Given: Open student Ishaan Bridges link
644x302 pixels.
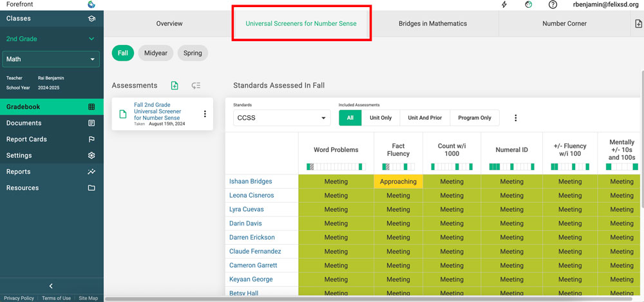Looking at the screenshot, I should pos(251,182).
